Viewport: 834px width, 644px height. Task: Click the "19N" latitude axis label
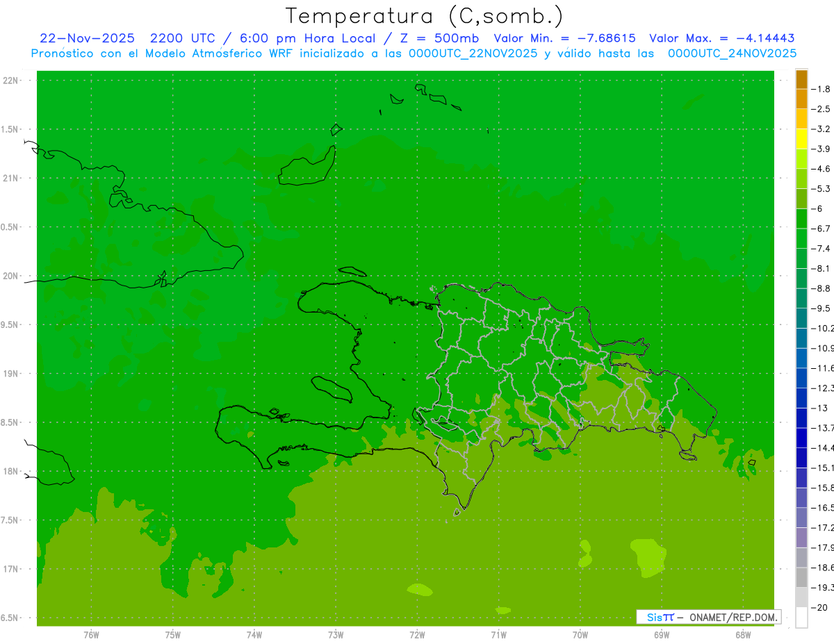pos(10,374)
